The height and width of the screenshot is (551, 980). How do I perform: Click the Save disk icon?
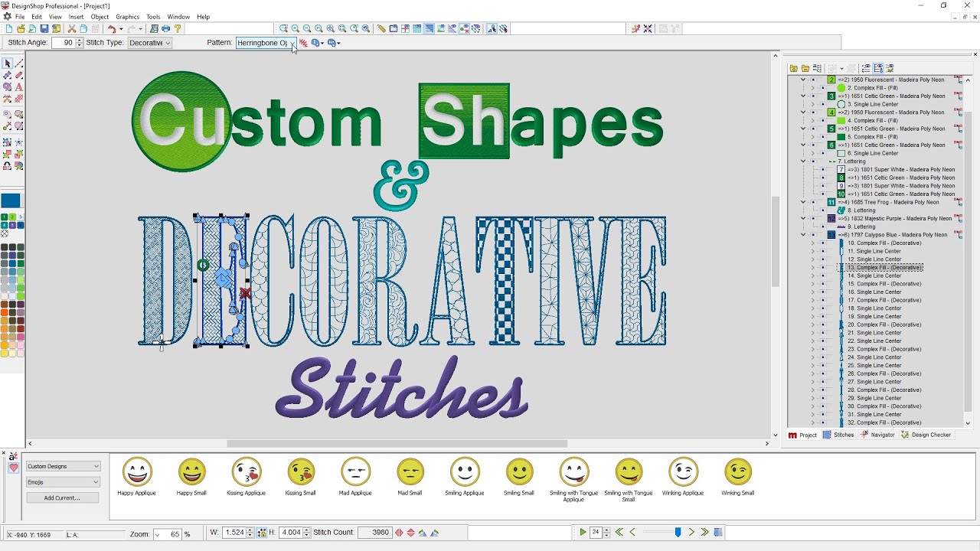click(x=44, y=29)
